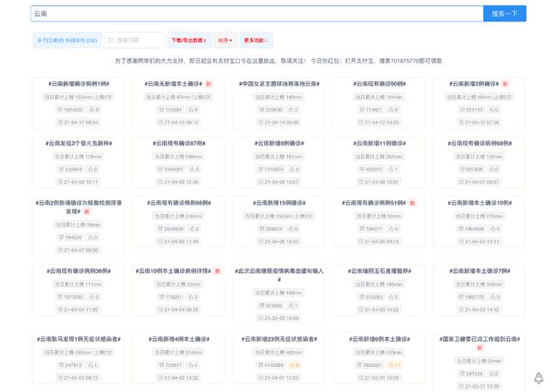Select topic title #云南现有确诊病例36例#
Screen dimensions: 557x392
[79, 271]
